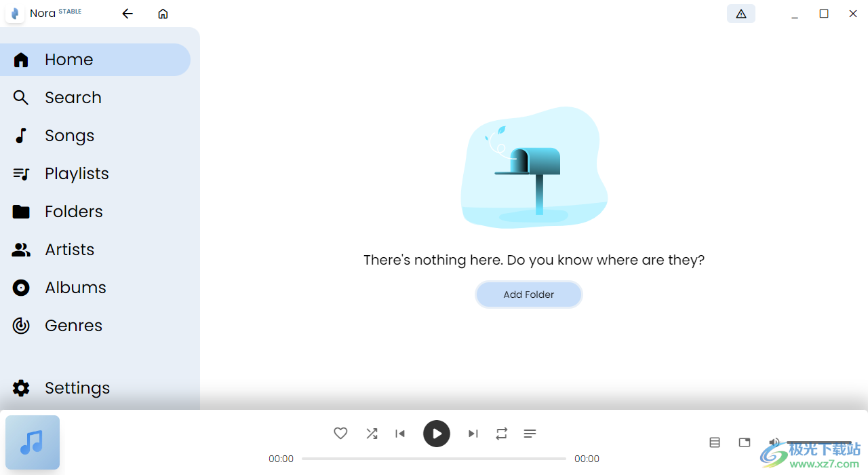Open the queue list icon
868x475 pixels.
point(530,434)
